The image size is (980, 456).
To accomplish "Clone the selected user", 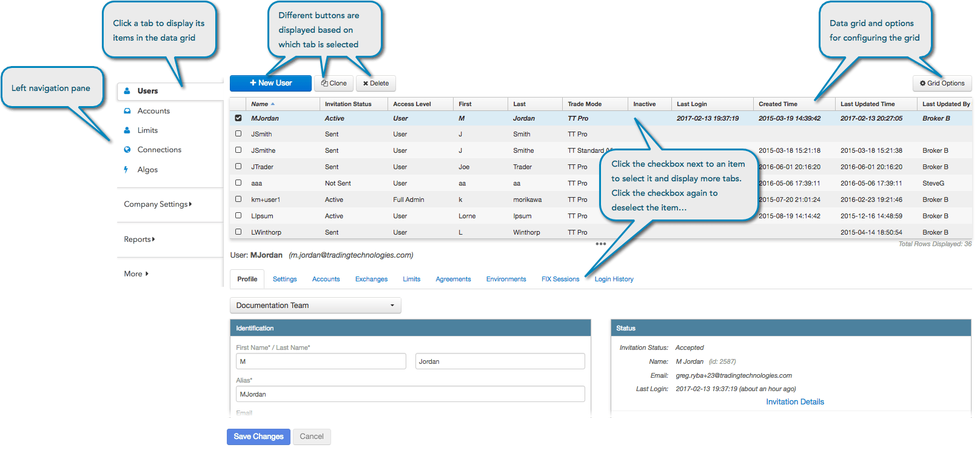I will point(334,84).
